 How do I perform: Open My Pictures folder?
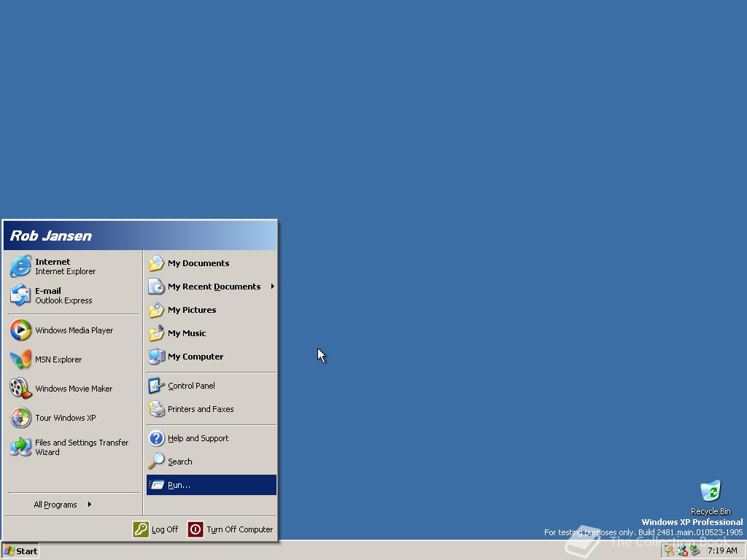click(x=211, y=310)
